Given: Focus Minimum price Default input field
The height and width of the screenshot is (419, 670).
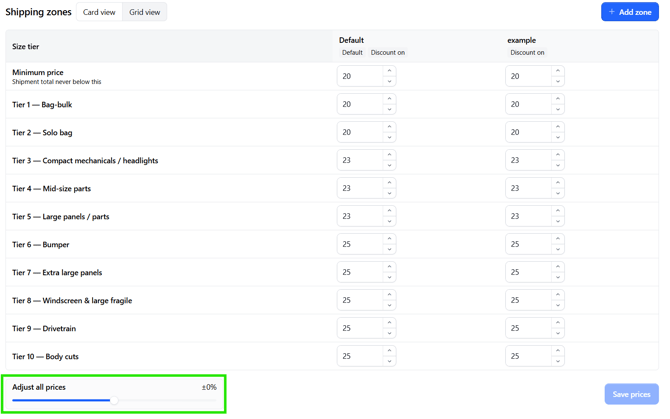Looking at the screenshot, I should tap(366, 76).
